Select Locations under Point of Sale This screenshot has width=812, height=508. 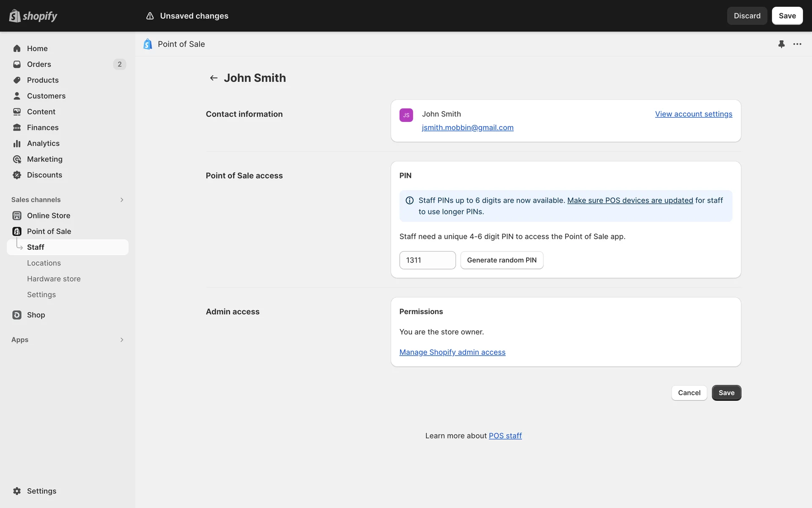(44, 263)
